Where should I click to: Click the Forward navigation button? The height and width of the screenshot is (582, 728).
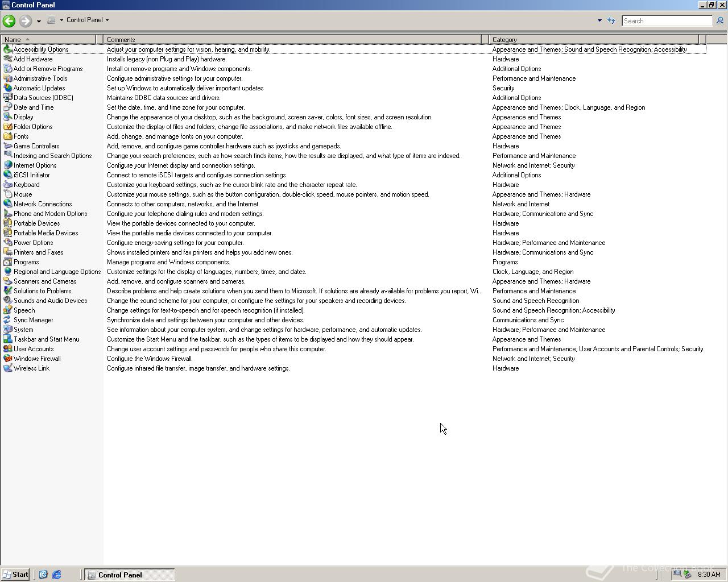click(25, 21)
